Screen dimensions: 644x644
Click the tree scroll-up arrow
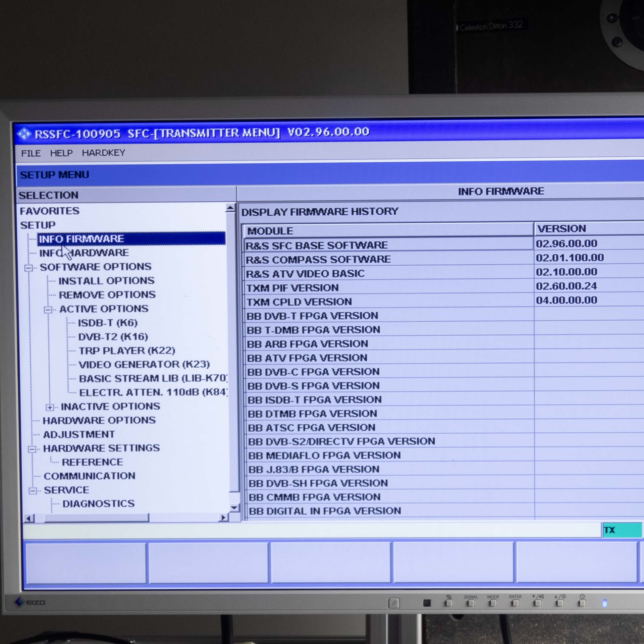(230, 208)
